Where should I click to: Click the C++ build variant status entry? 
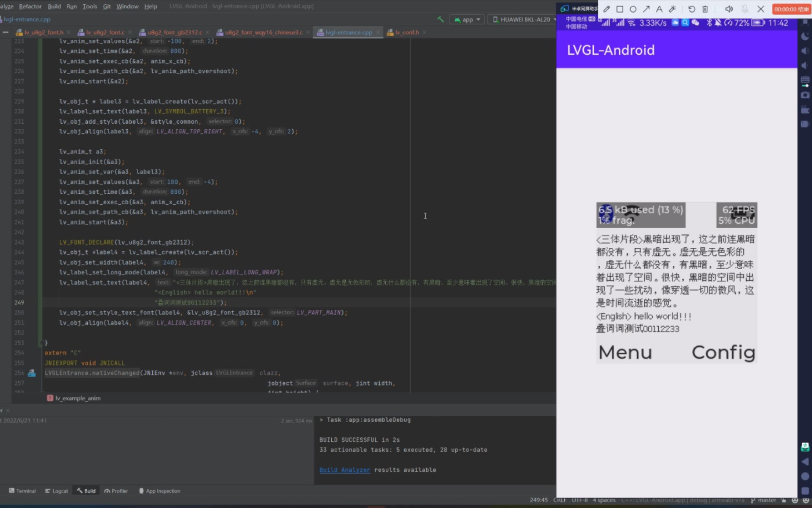[683, 500]
